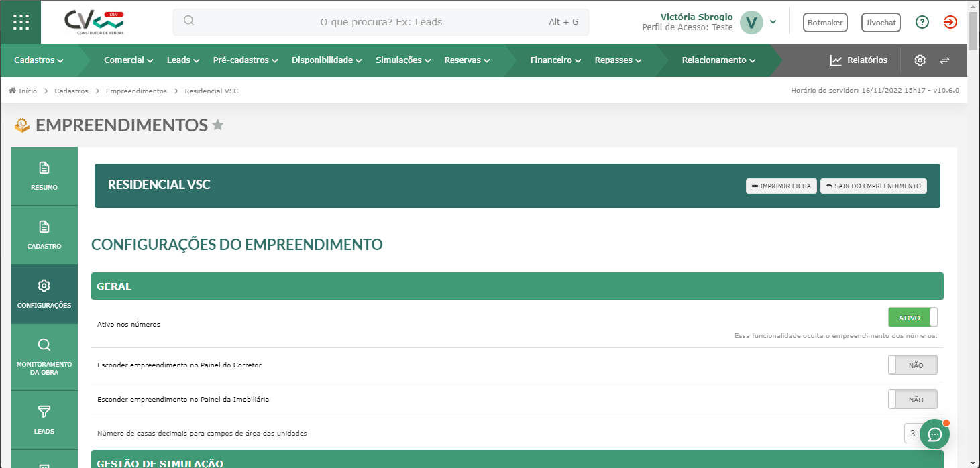Toggle Esconder empreendimento no Painel do Corretor

pyautogui.click(x=912, y=365)
